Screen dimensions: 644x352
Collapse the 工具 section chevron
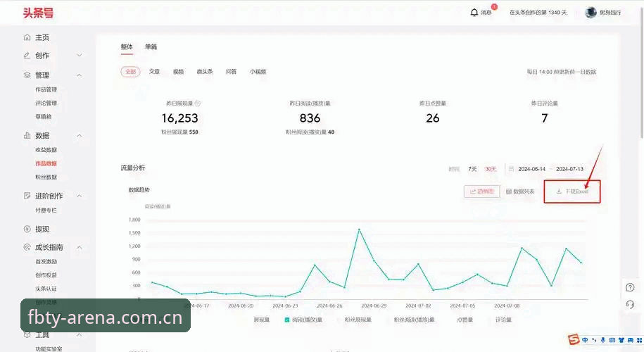[80, 334]
